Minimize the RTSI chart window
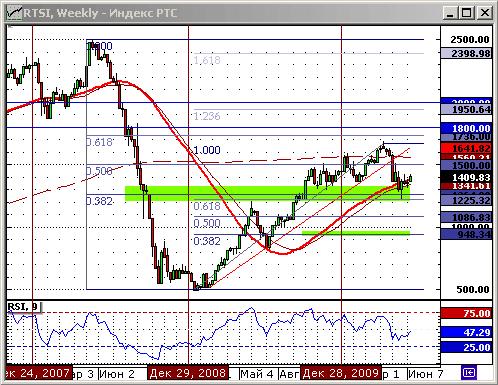Screen dimensions: 498x385 click(x=450, y=13)
